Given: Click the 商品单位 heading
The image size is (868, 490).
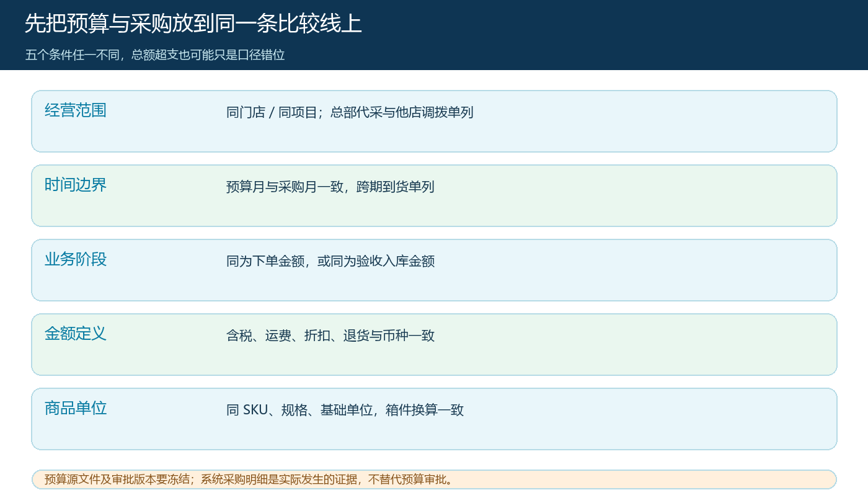Looking at the screenshot, I should [76, 408].
